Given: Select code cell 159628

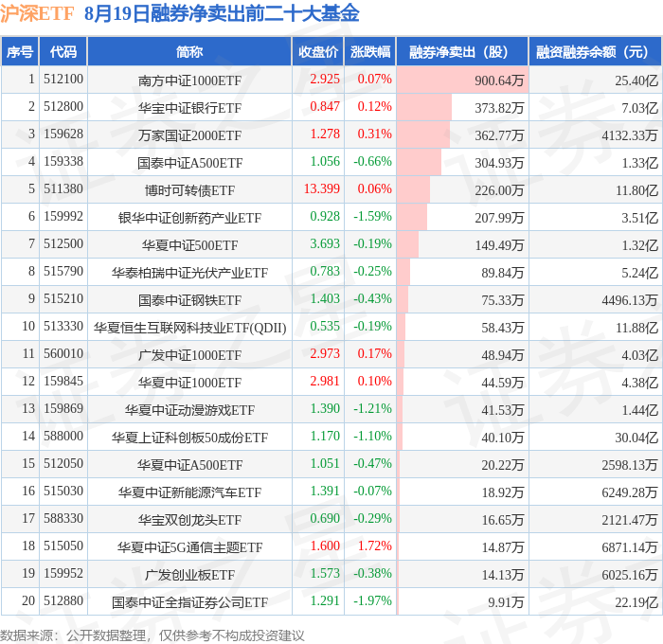Looking at the screenshot, I should [63, 134].
